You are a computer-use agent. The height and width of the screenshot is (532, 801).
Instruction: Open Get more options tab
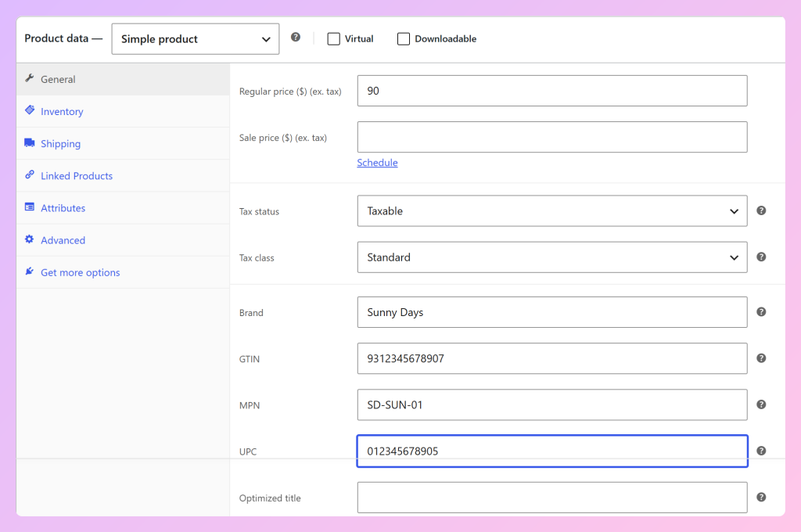tap(123, 272)
